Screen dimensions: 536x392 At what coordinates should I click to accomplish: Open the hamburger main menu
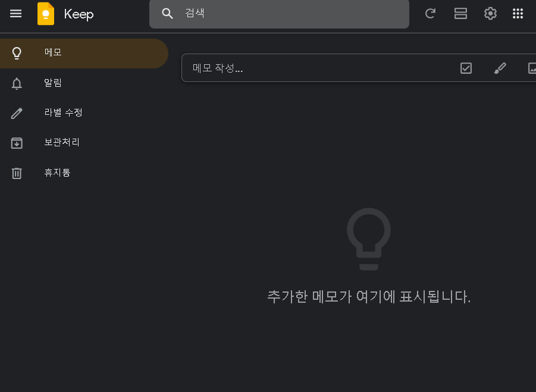pyautogui.click(x=15, y=14)
